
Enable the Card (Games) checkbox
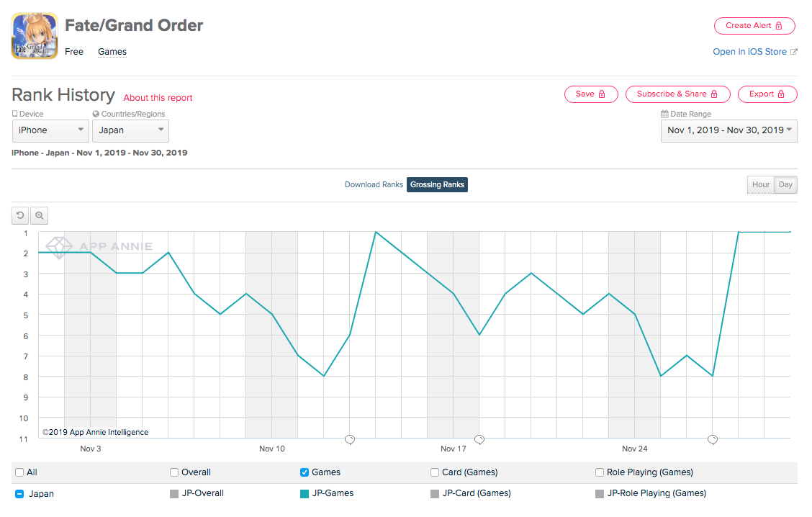click(435, 472)
